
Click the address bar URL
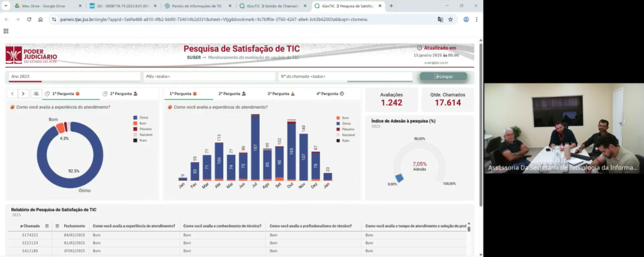click(214, 20)
